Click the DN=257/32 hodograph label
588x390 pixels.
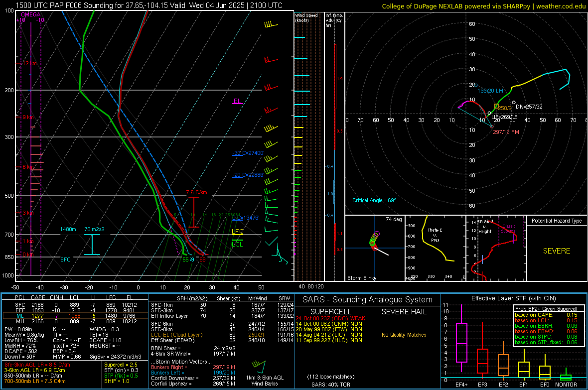(529, 107)
